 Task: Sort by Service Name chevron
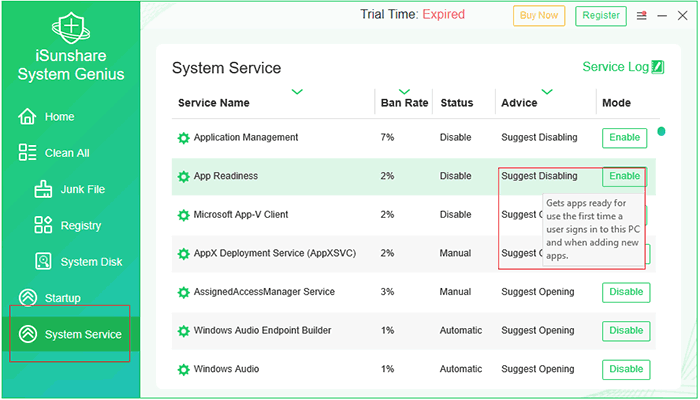pos(297,92)
